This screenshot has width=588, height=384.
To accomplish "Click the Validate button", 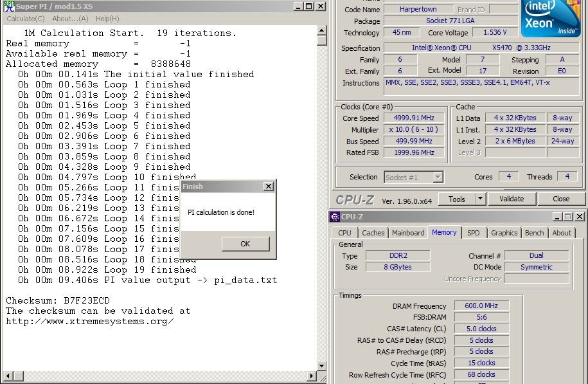I will click(x=512, y=199).
